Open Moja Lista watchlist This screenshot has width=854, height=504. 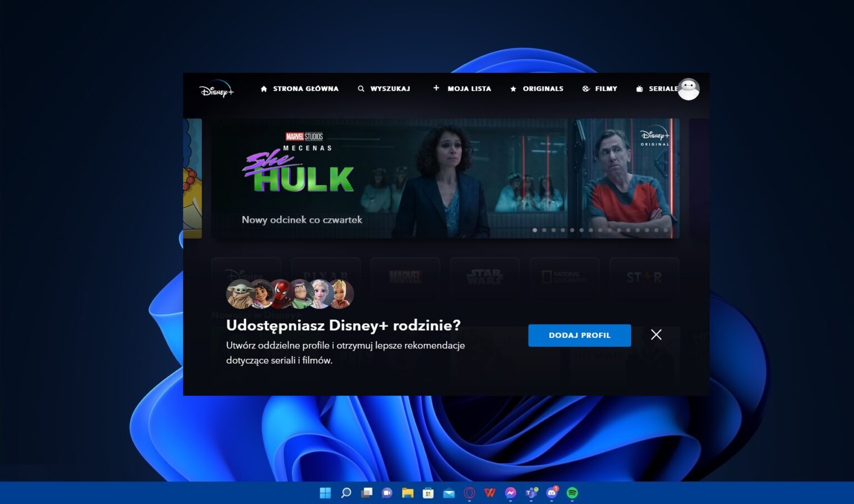[462, 89]
